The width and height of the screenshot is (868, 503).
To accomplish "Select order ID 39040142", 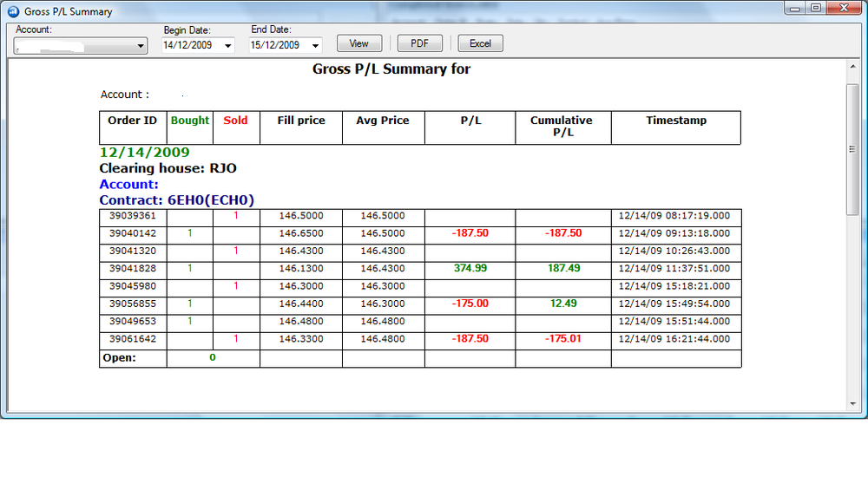I will tap(132, 233).
